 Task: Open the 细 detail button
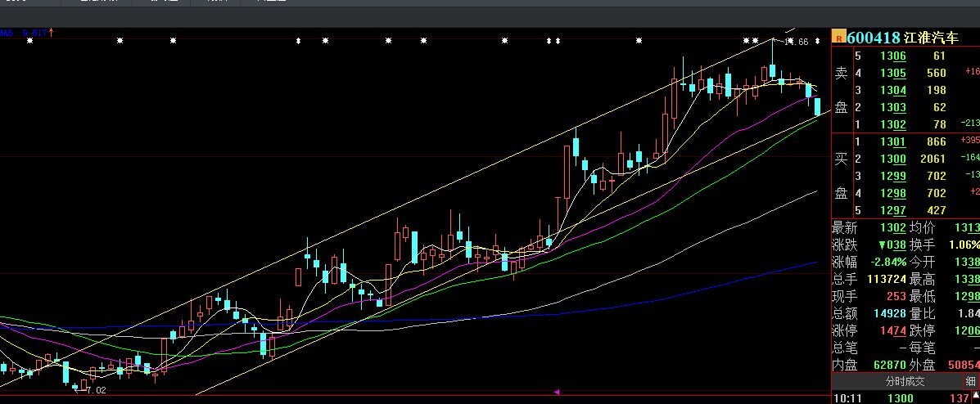(970, 381)
